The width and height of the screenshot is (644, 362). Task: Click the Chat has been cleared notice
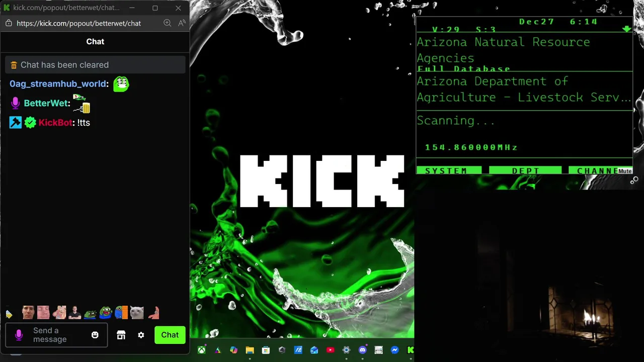click(95, 65)
